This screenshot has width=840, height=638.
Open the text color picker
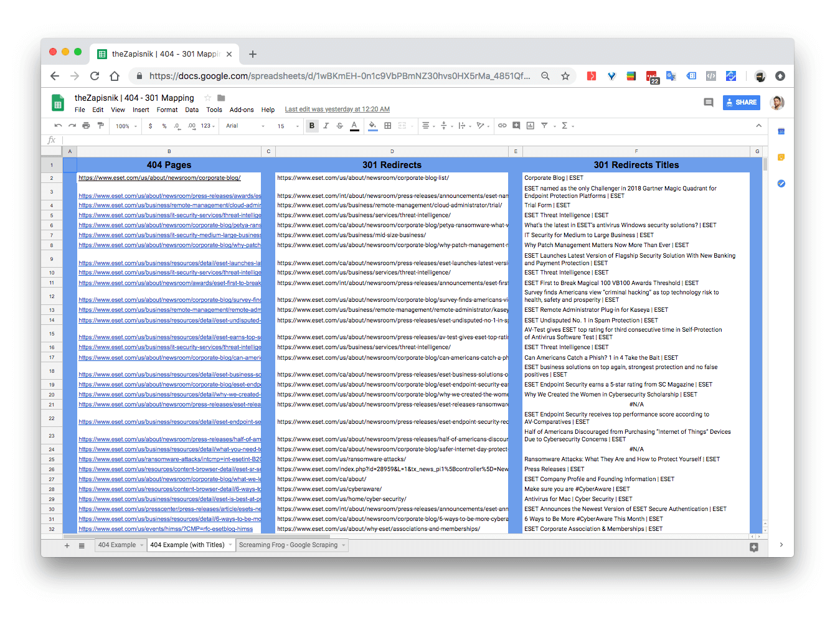point(354,126)
